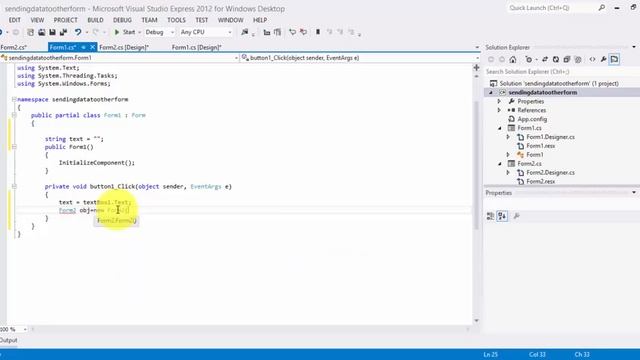Click the Save All icon
The width and height of the screenshot is (640, 360).
(x=63, y=32)
